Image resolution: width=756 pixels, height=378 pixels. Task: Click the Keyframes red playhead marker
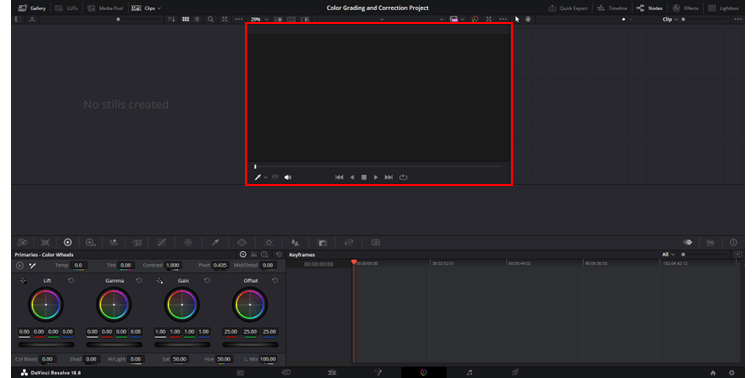click(x=353, y=262)
